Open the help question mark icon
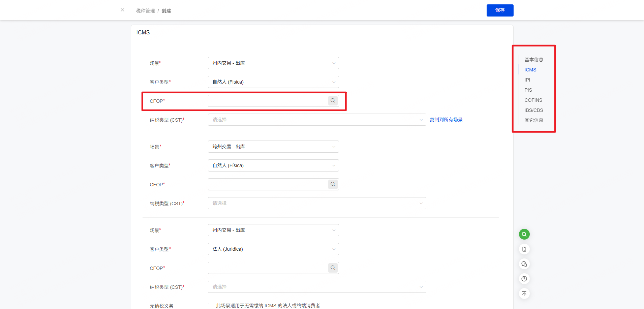644x309 pixels. 524,279
